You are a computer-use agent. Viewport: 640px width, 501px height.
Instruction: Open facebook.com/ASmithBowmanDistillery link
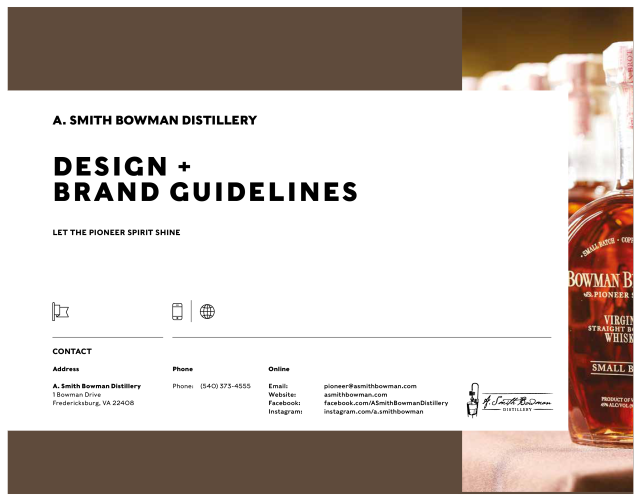(386, 403)
